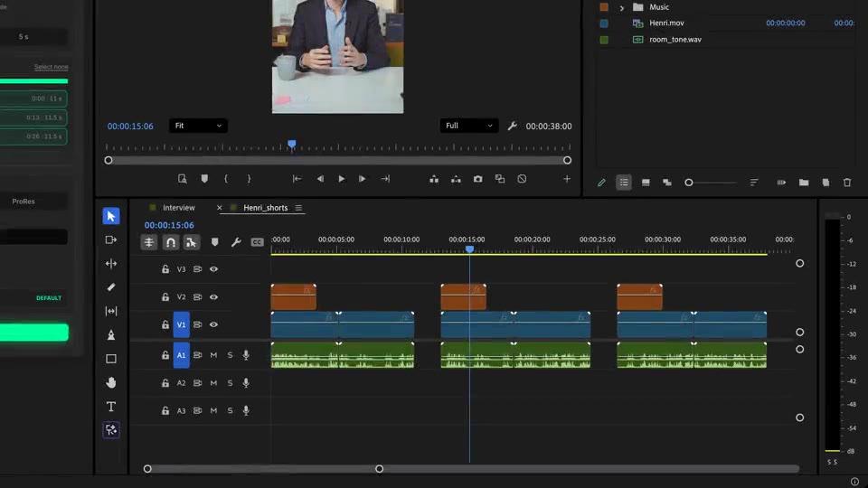868x488 pixels.
Task: Select the Selection arrow tool
Action: (x=110, y=216)
